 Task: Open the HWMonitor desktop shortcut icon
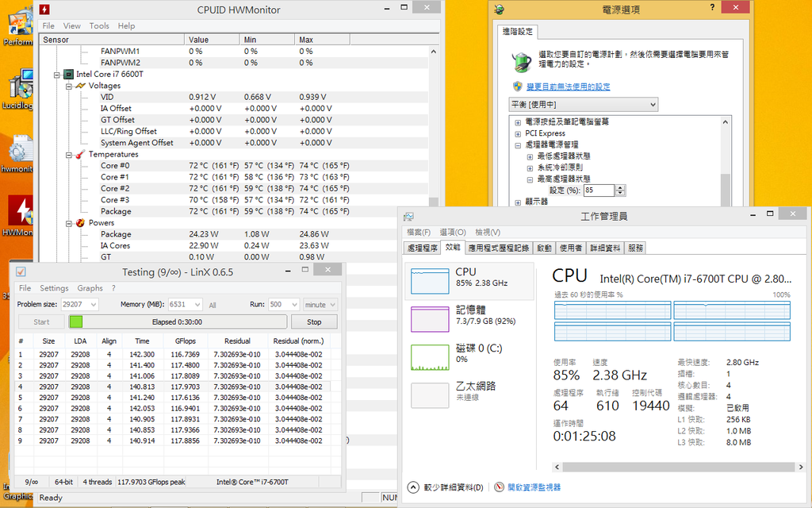(x=20, y=211)
